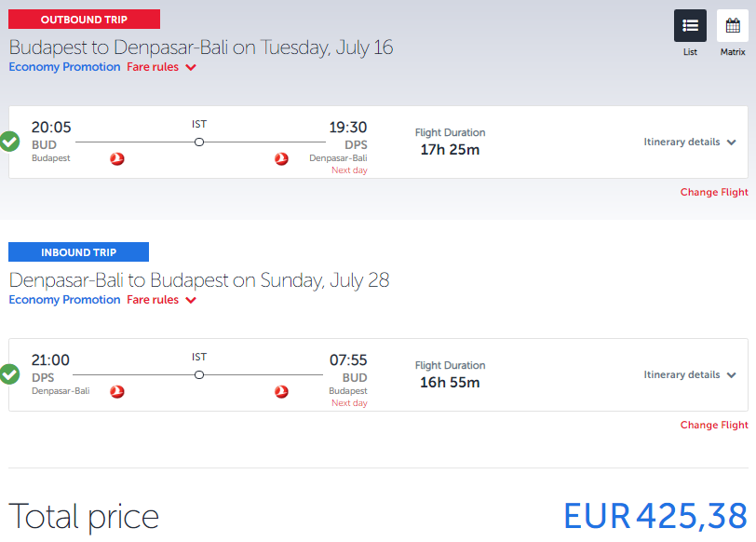Click second Turkish Airlines logo on inbound flight
The width and height of the screenshot is (756, 542).
281,391
